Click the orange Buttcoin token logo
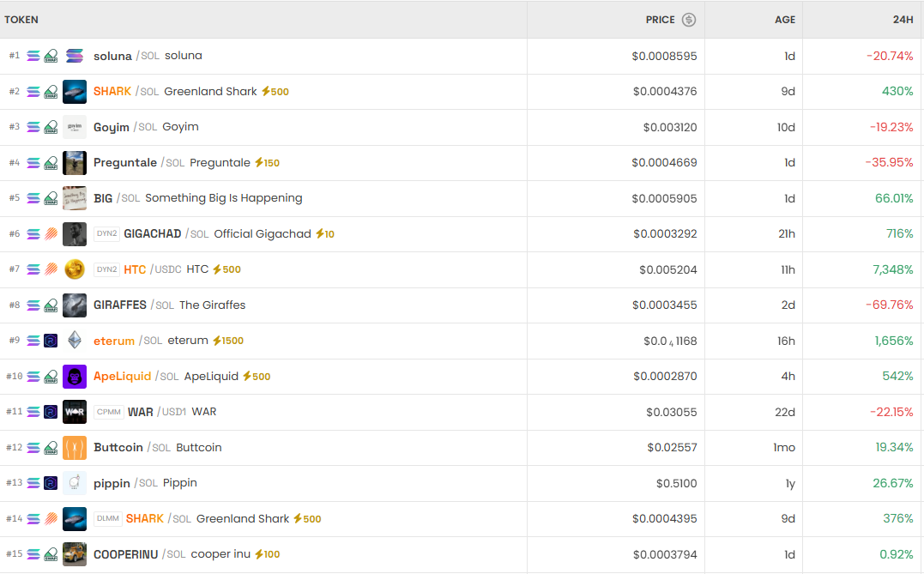The height and width of the screenshot is (574, 924). tap(75, 448)
